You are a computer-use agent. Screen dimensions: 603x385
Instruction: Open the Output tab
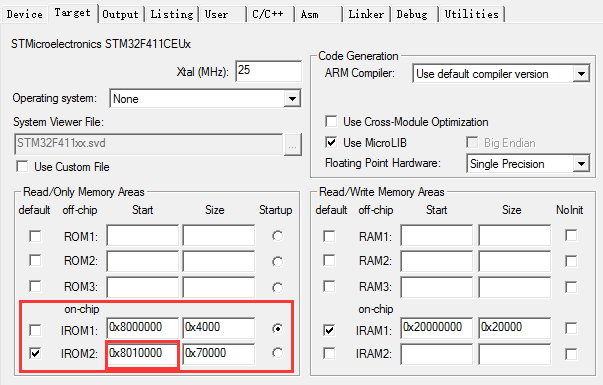[x=120, y=14]
